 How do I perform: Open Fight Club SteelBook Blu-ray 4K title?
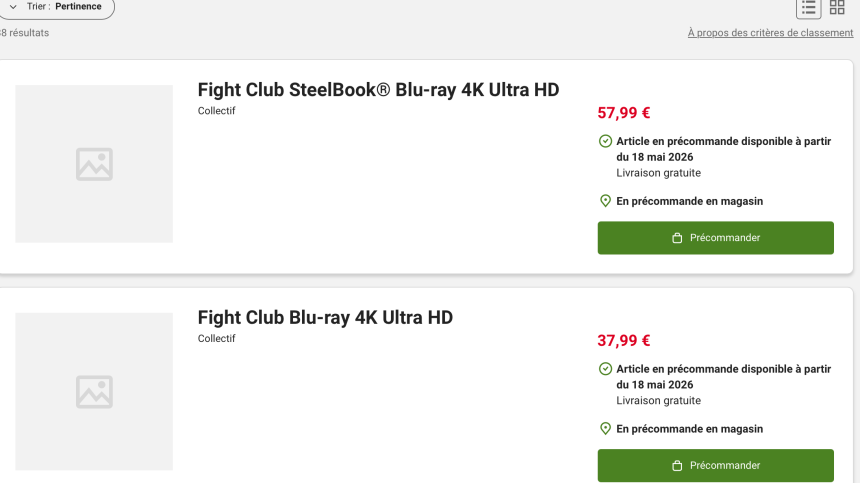pyautogui.click(x=378, y=90)
